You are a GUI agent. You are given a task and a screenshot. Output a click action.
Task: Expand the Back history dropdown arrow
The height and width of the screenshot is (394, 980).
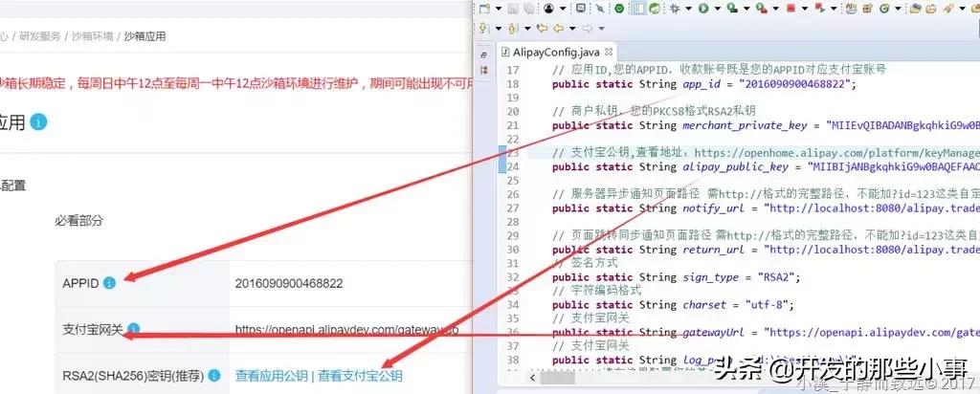[x=572, y=28]
